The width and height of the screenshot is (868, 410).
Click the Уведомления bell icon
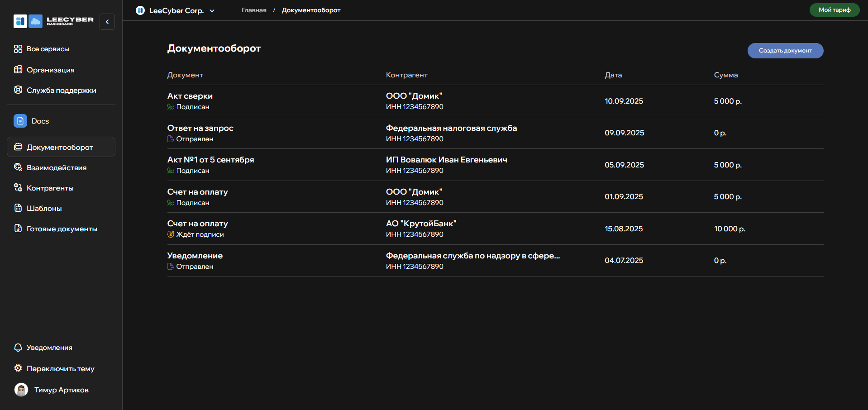tap(18, 348)
